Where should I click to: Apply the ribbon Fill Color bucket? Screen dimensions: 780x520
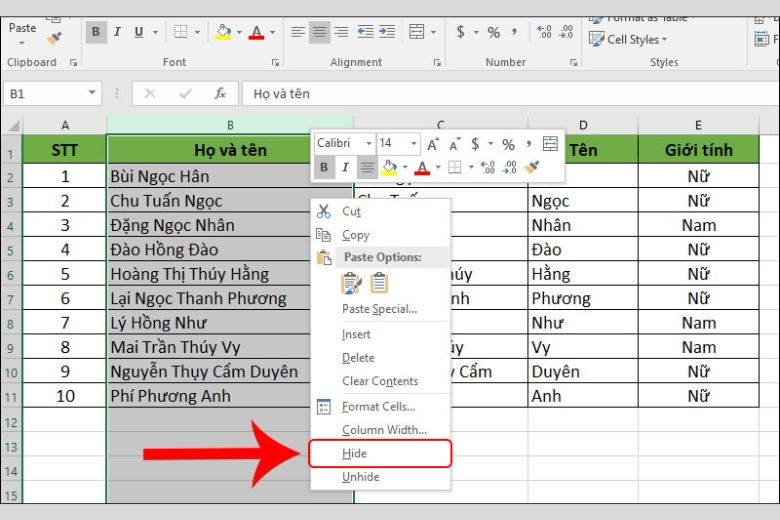point(223,32)
